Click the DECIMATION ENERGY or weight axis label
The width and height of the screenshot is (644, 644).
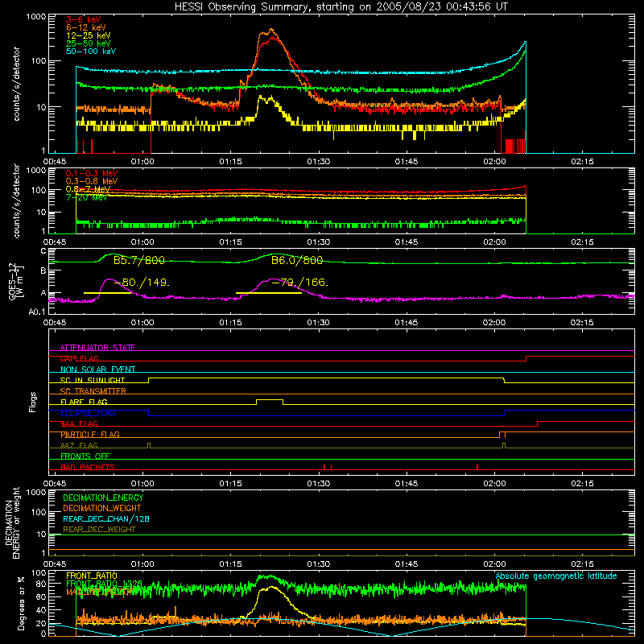tap(12, 522)
